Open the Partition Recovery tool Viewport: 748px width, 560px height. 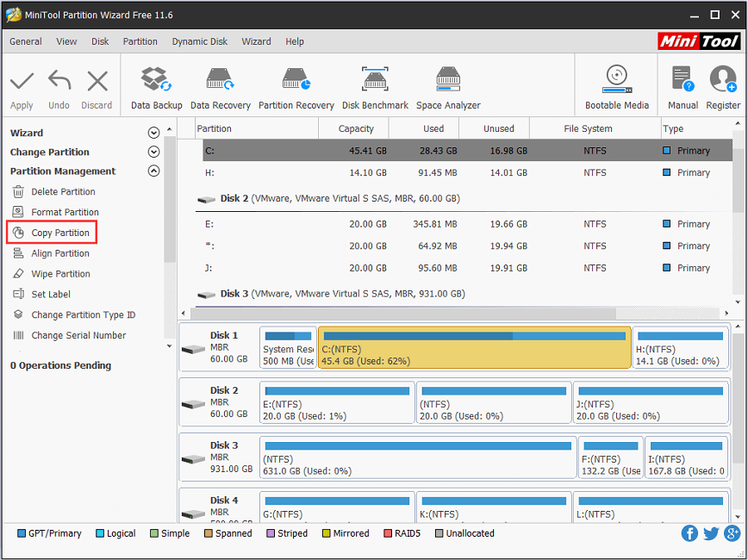coord(296,89)
